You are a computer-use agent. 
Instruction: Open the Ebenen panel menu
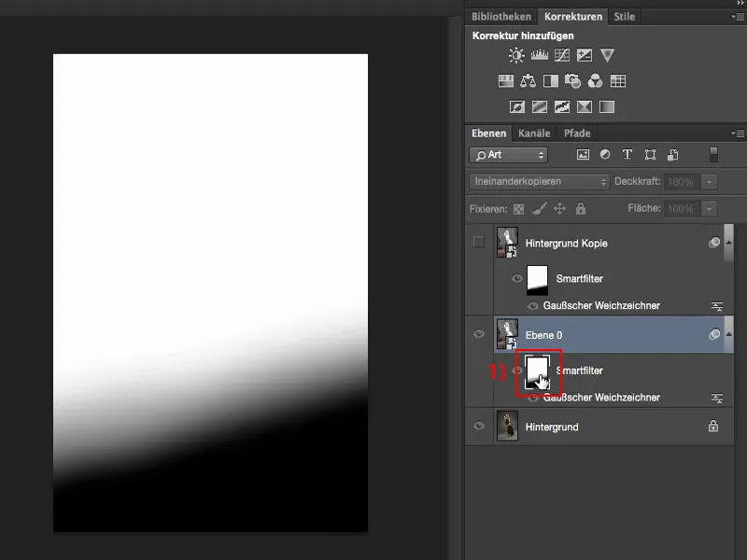click(x=738, y=133)
